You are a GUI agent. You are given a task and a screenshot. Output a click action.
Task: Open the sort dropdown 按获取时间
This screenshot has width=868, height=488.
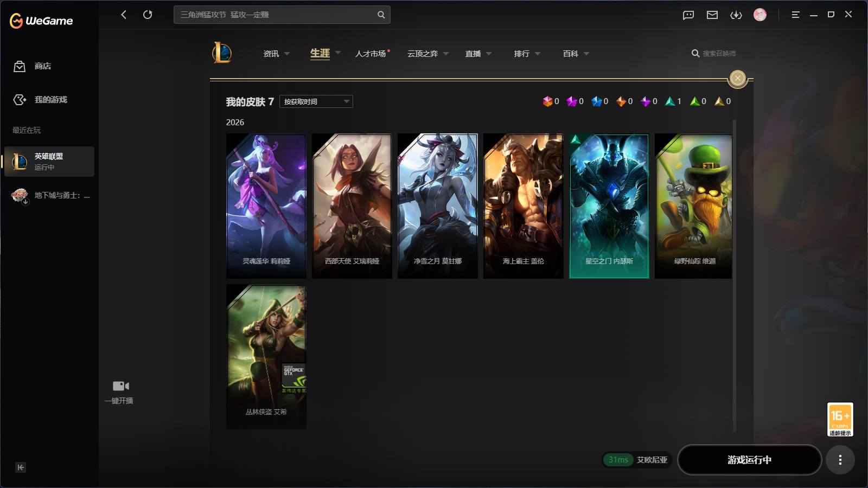click(316, 101)
